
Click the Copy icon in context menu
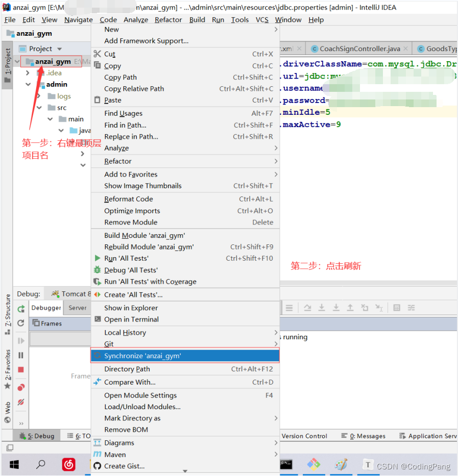point(97,65)
